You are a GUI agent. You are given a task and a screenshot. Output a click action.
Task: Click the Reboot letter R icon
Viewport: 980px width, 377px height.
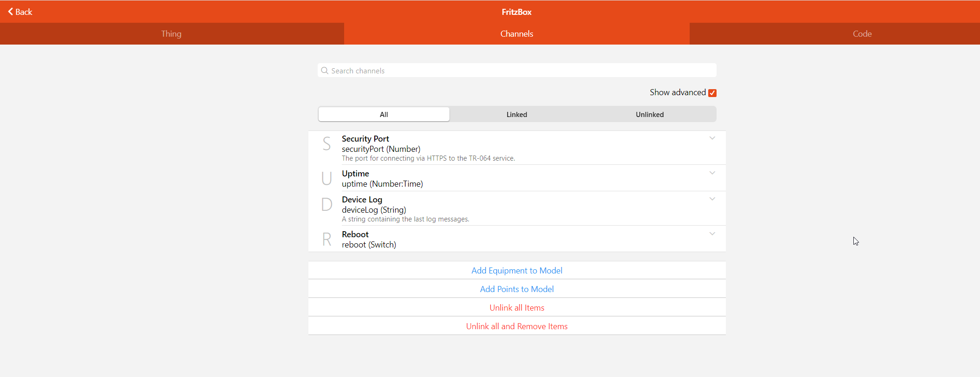click(x=327, y=240)
